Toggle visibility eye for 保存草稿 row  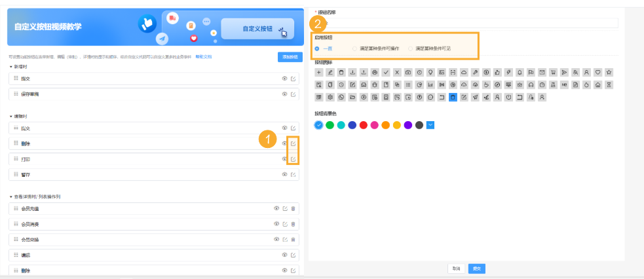pyautogui.click(x=284, y=94)
